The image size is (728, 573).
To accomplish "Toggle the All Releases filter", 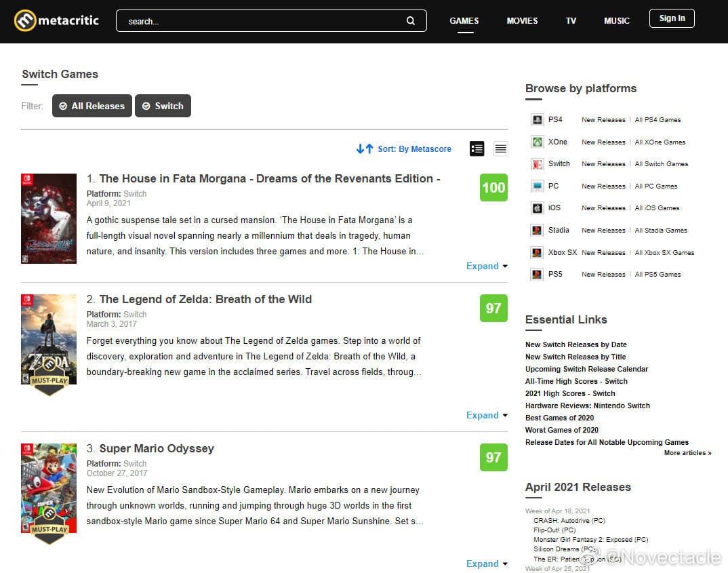I will [92, 106].
